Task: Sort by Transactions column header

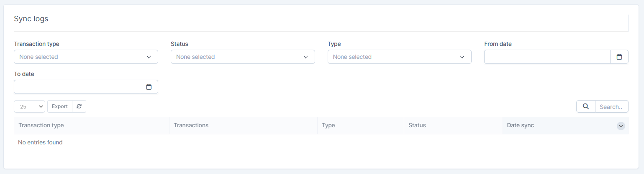Action: tap(191, 125)
